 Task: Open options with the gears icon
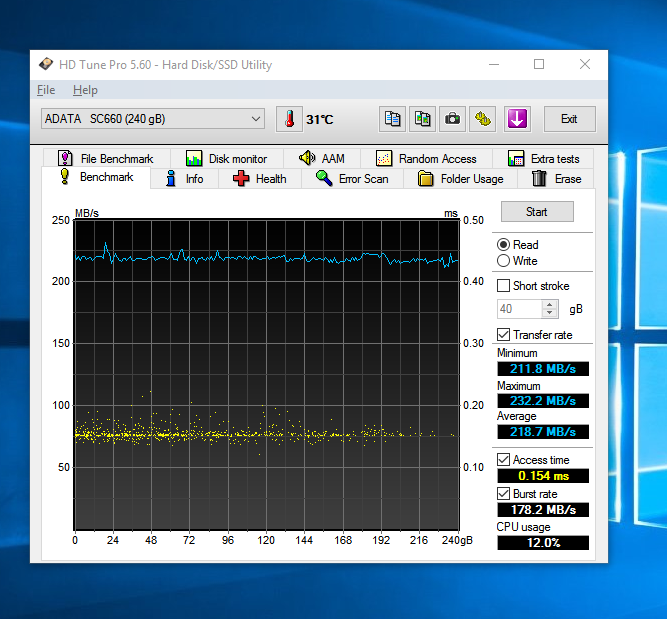[x=483, y=119]
